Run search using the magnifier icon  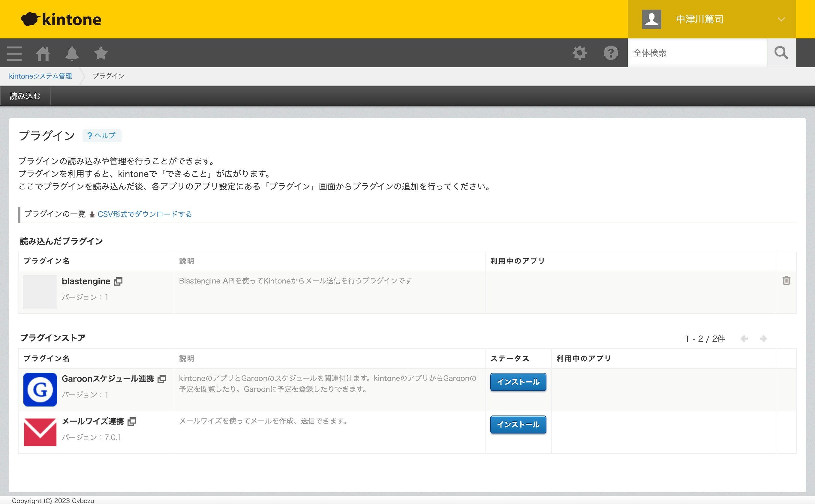point(781,53)
